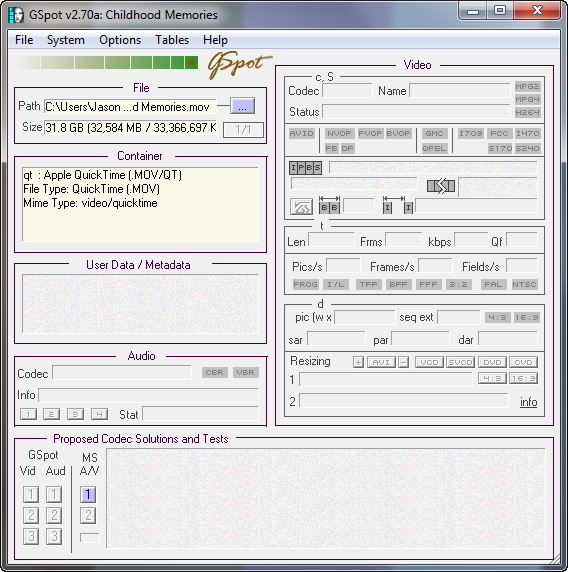Click the MS A/V button 1
Image resolution: width=568 pixels, height=572 pixels.
pyautogui.click(x=88, y=494)
